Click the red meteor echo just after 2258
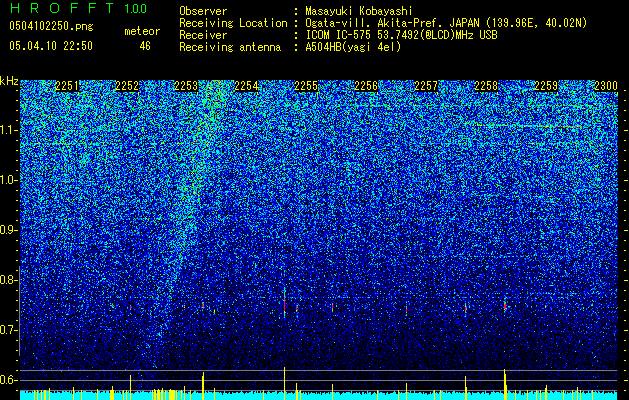This screenshot has width=629, height=400. point(505,307)
